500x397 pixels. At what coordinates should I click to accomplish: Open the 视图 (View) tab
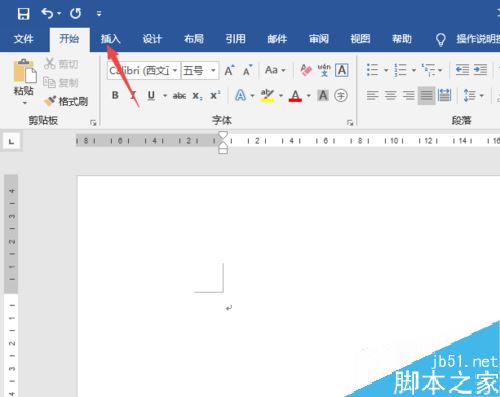pyautogui.click(x=360, y=39)
